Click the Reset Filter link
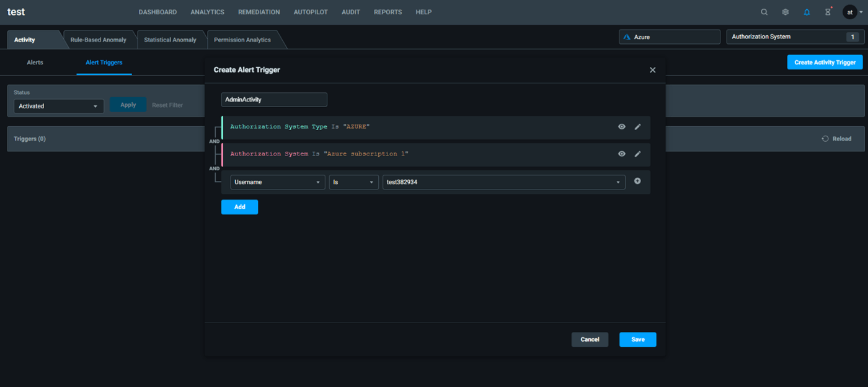This screenshot has height=387, width=868. coord(167,105)
